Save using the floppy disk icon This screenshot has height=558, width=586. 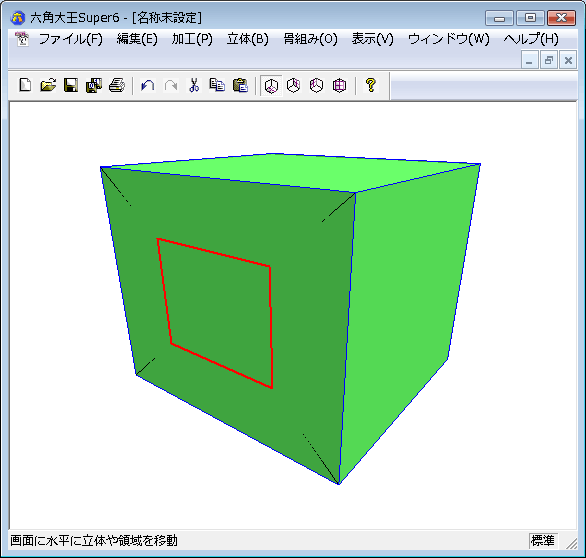pos(71,85)
